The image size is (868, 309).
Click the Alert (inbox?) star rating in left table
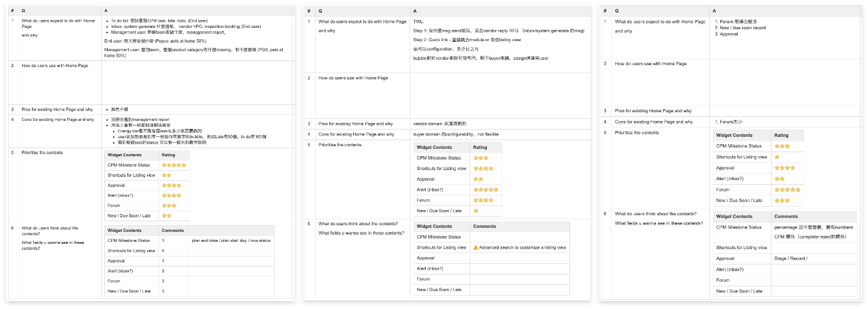tap(172, 195)
